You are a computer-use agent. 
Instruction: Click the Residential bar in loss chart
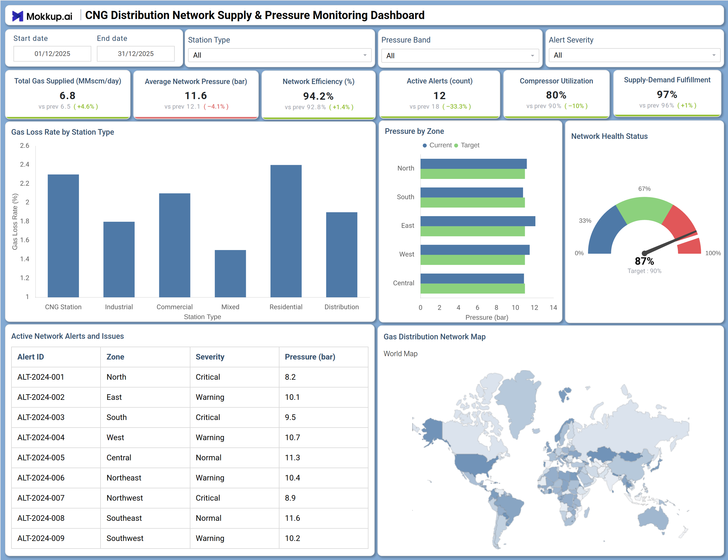pyautogui.click(x=286, y=231)
